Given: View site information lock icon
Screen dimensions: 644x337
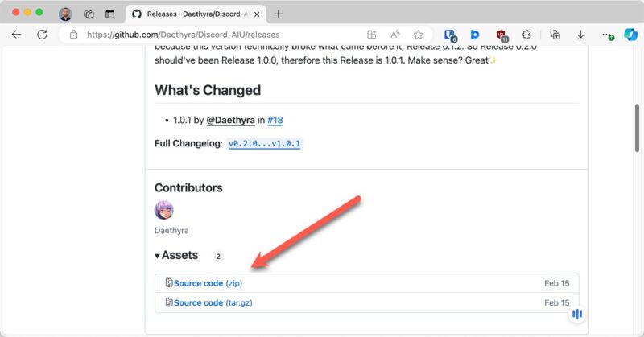Looking at the screenshot, I should click(x=73, y=35).
